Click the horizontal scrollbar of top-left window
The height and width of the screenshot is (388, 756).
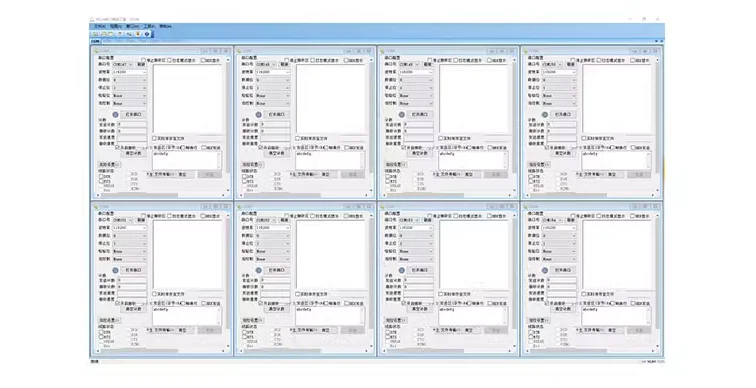(x=161, y=195)
